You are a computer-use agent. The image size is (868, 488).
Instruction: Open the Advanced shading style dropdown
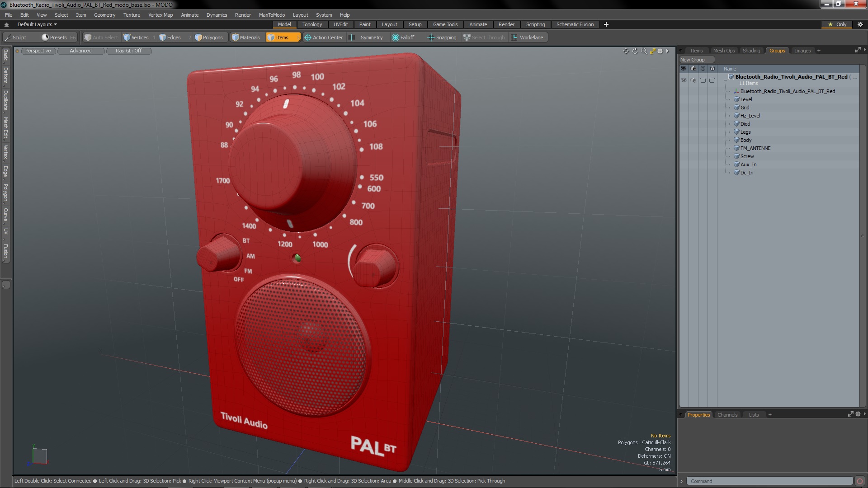point(80,51)
